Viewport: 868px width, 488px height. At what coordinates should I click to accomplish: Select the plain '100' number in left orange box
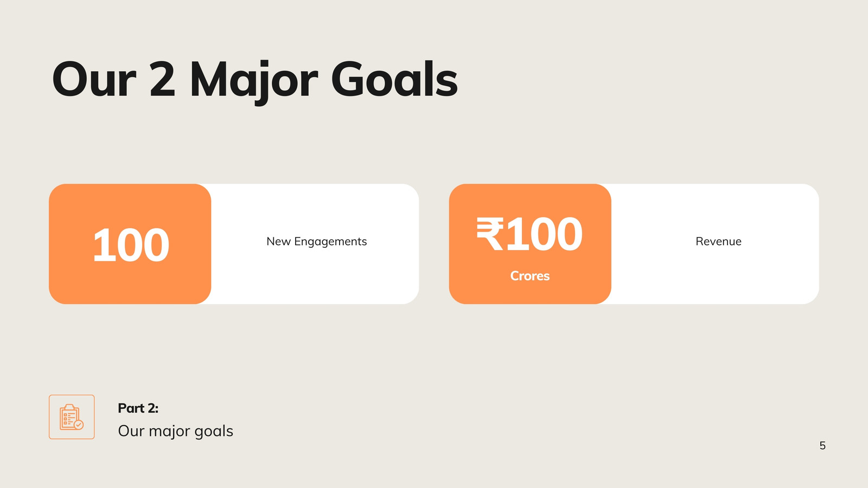[131, 245]
